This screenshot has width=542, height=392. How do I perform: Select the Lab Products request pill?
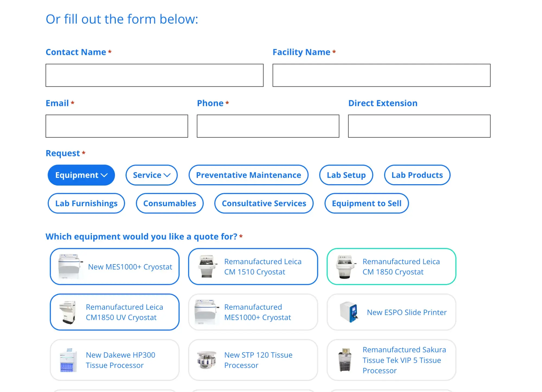point(417,175)
